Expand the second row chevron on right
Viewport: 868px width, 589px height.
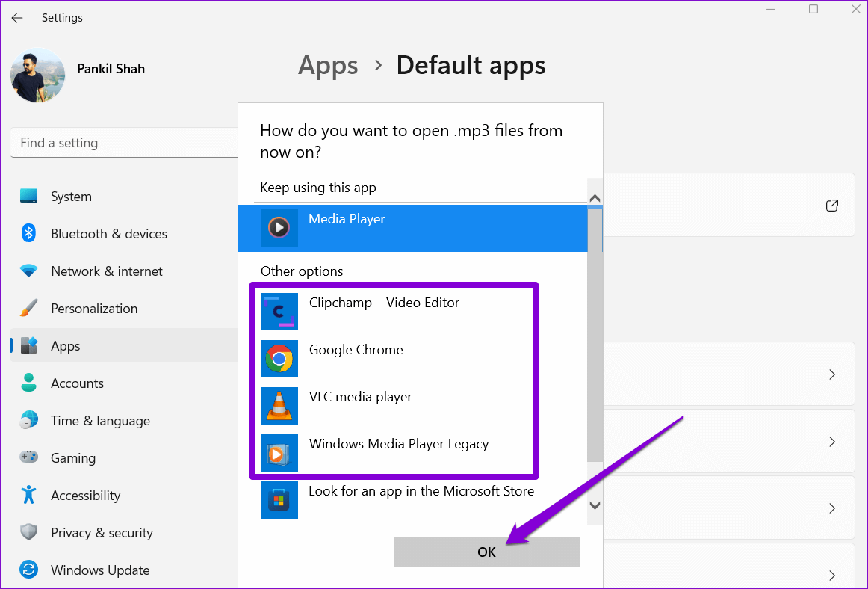pyautogui.click(x=831, y=442)
